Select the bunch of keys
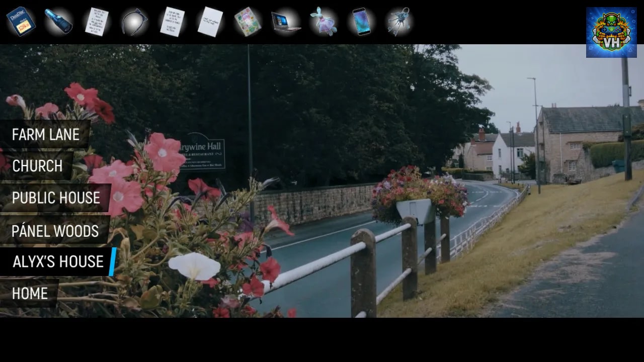 (x=399, y=22)
